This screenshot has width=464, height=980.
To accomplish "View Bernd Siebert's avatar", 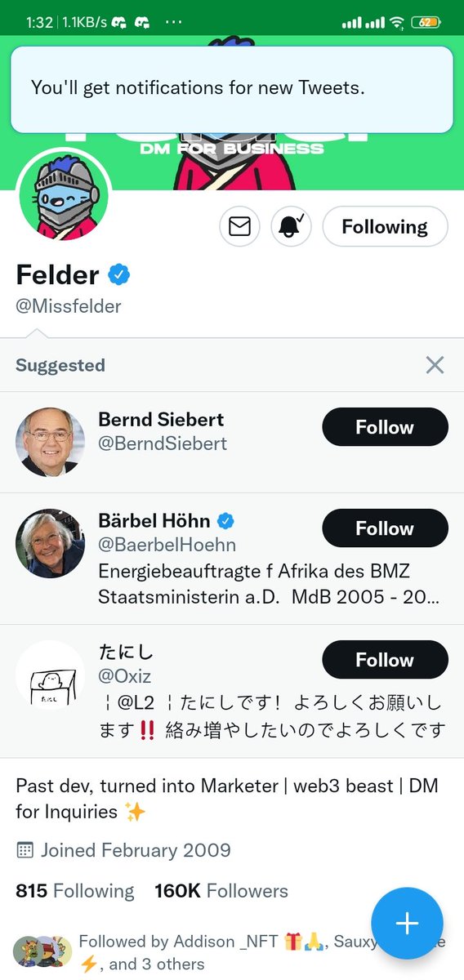I will (x=50, y=443).
